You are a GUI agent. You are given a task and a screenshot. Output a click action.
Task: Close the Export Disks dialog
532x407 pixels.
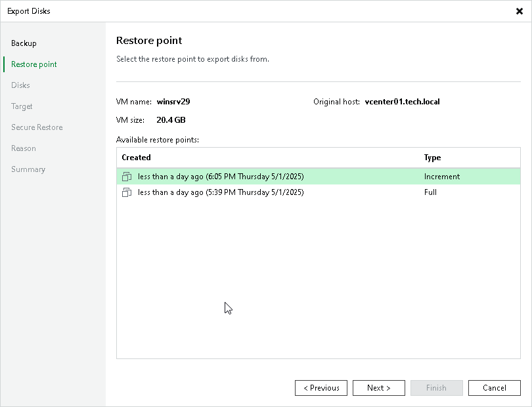pos(520,11)
